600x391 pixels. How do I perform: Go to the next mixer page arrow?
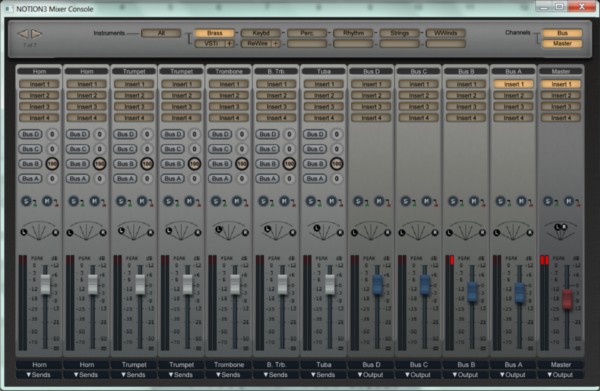[x=36, y=34]
